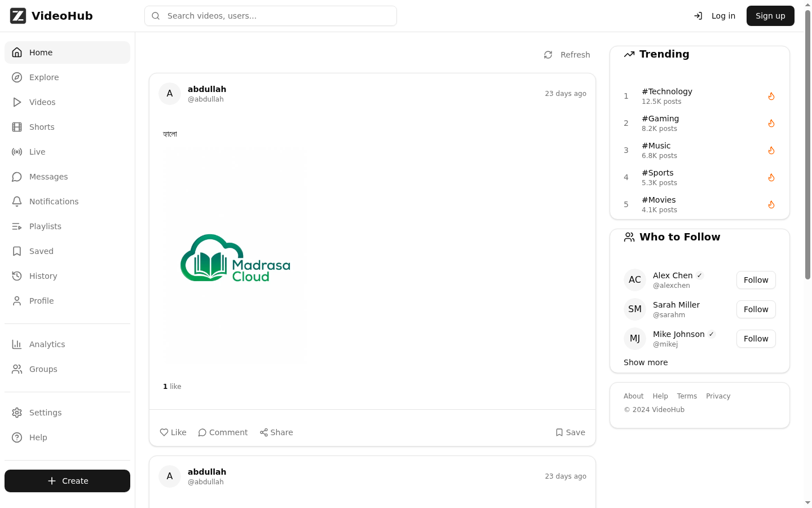Click the Live broadcast icon
The image size is (812, 508).
point(17,152)
